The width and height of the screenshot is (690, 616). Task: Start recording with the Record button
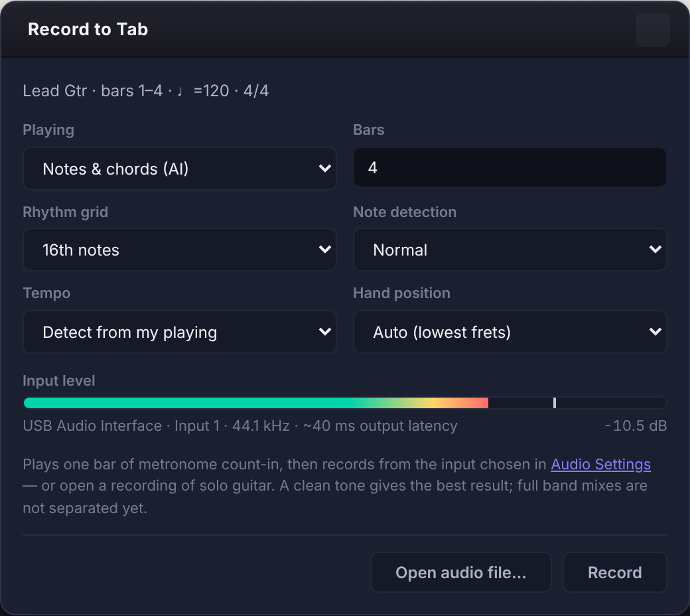point(615,572)
